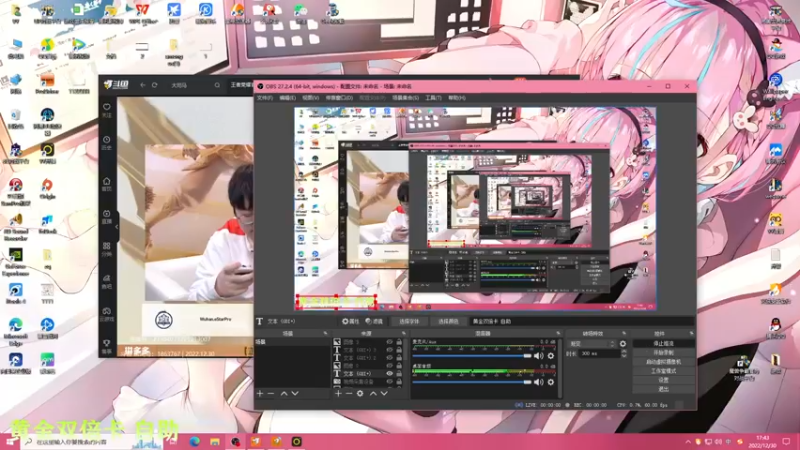Mute the first audio mixer channel

point(538,356)
